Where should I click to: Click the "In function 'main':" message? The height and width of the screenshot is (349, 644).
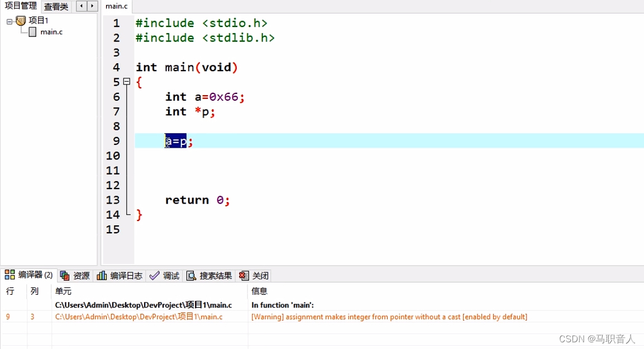coord(283,305)
